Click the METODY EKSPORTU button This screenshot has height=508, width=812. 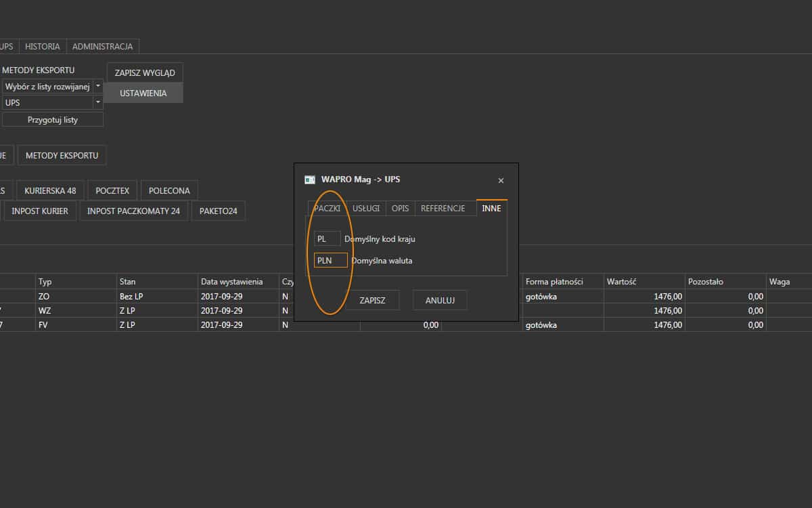click(62, 155)
